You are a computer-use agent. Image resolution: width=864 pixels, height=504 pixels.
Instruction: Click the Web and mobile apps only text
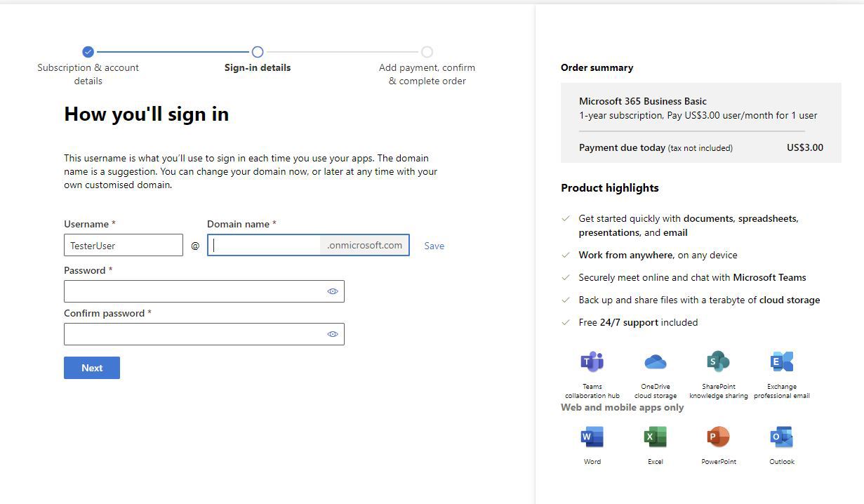622,407
